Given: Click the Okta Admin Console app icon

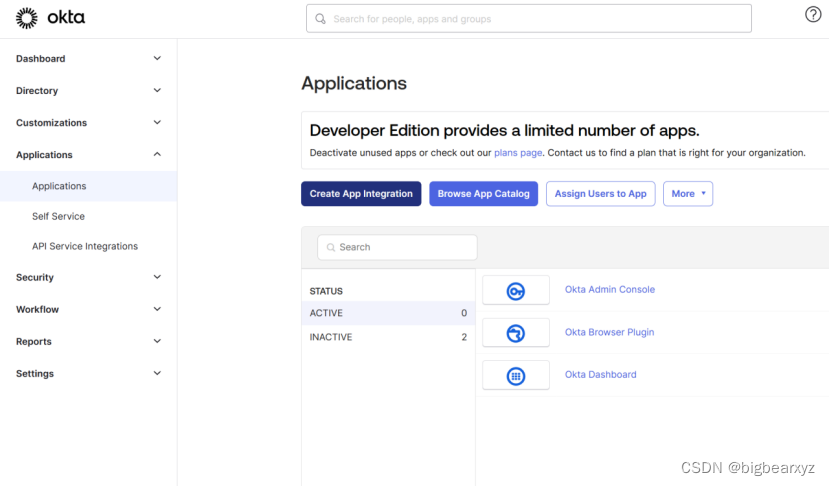Looking at the screenshot, I should pyautogui.click(x=516, y=290).
